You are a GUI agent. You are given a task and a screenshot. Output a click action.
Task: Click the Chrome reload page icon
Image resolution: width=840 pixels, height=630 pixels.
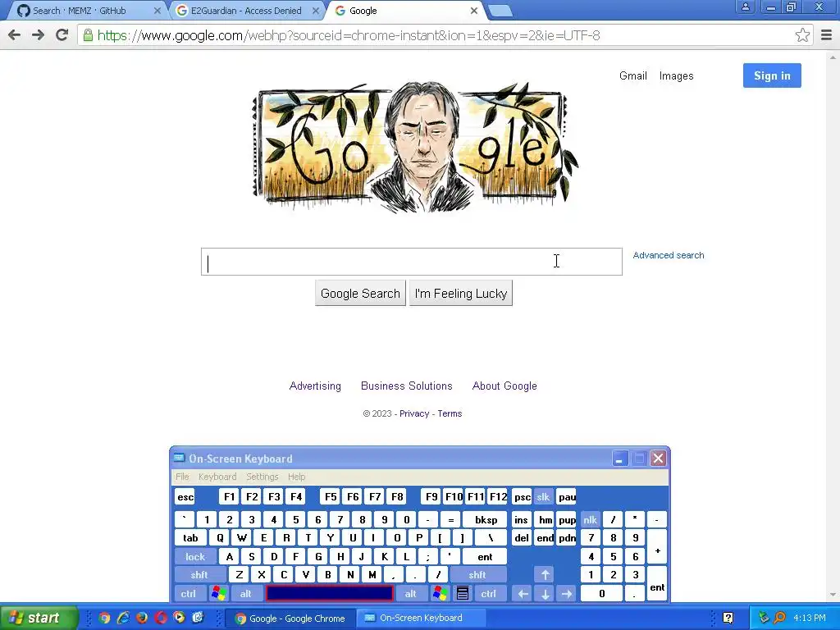62,35
